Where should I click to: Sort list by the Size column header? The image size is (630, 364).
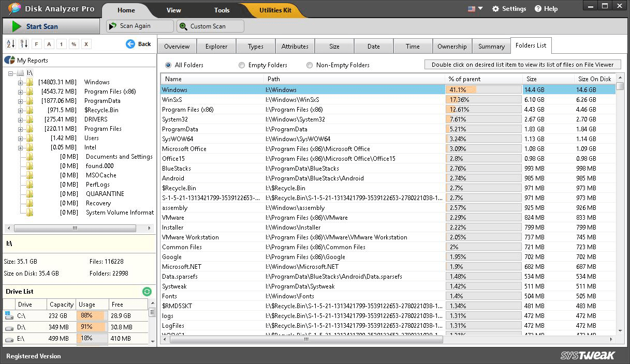[548, 79]
